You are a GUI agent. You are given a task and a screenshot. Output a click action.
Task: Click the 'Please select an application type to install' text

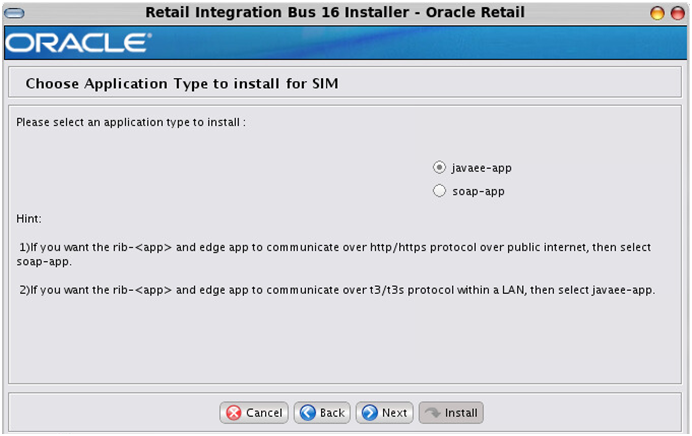(131, 122)
